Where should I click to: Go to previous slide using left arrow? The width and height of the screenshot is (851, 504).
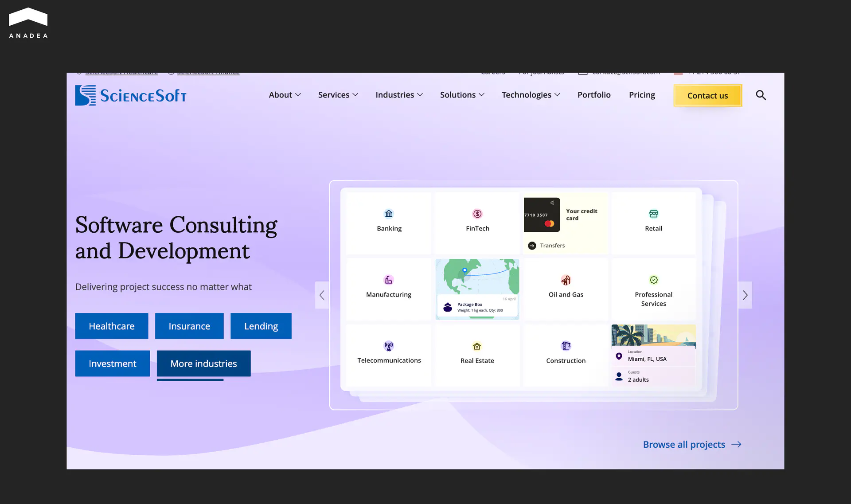[322, 295]
